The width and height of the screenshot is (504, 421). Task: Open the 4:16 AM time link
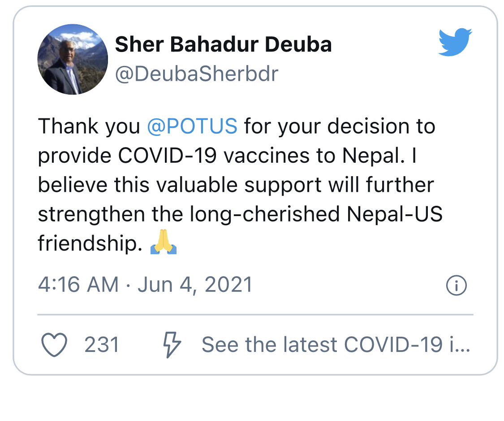[78, 285]
